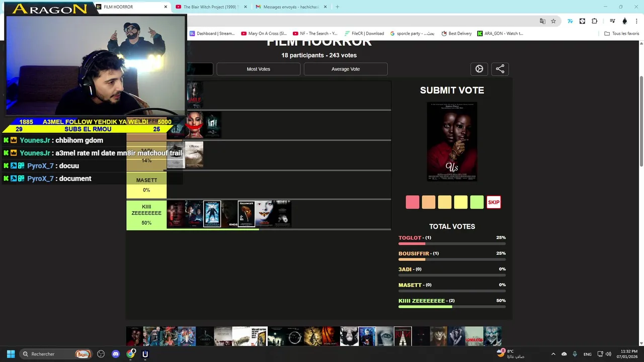The width and height of the screenshot is (644, 362).
Task: Click the KIIII ZEEEEEEEE 50% tier label
Action: (146, 215)
